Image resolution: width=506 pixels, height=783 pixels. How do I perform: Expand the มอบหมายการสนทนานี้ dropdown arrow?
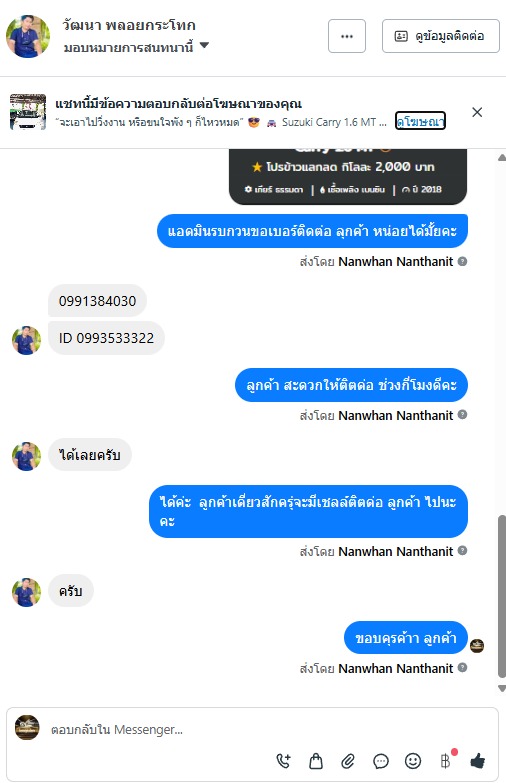click(204, 46)
